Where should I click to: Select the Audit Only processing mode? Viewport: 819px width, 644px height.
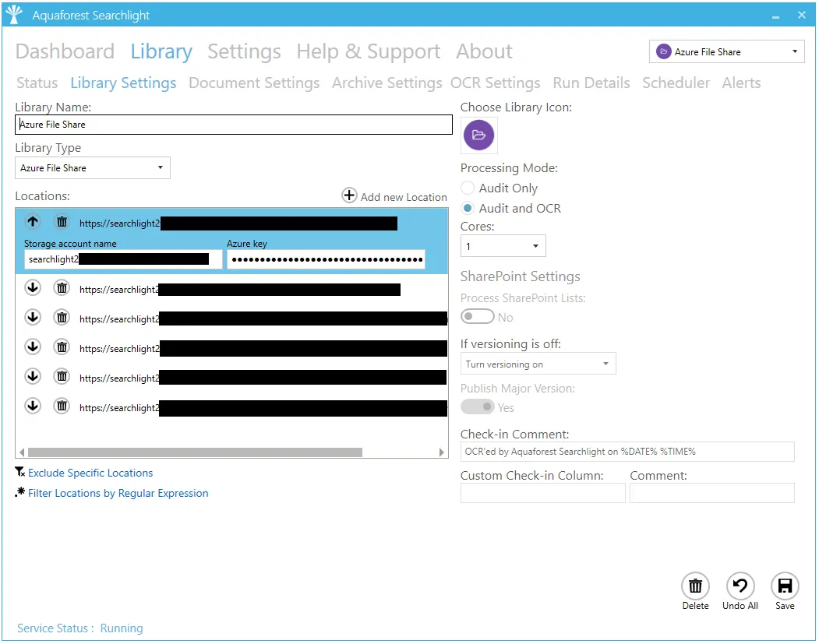(468, 188)
